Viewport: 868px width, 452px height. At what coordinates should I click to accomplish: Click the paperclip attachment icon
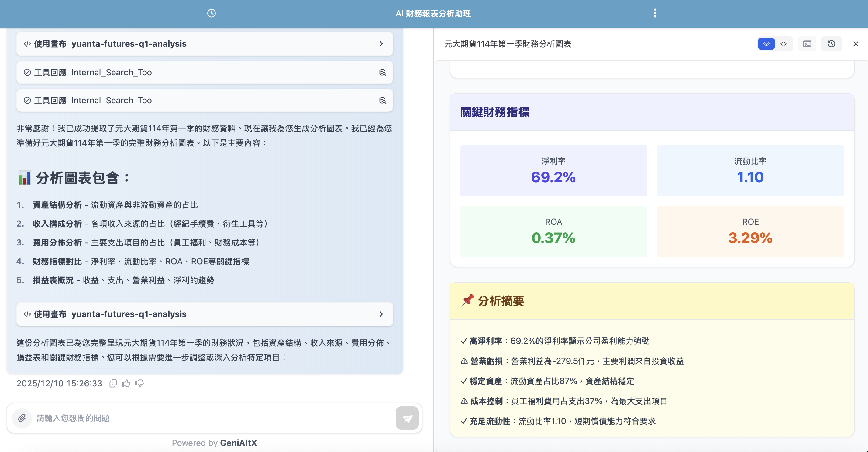tap(22, 418)
